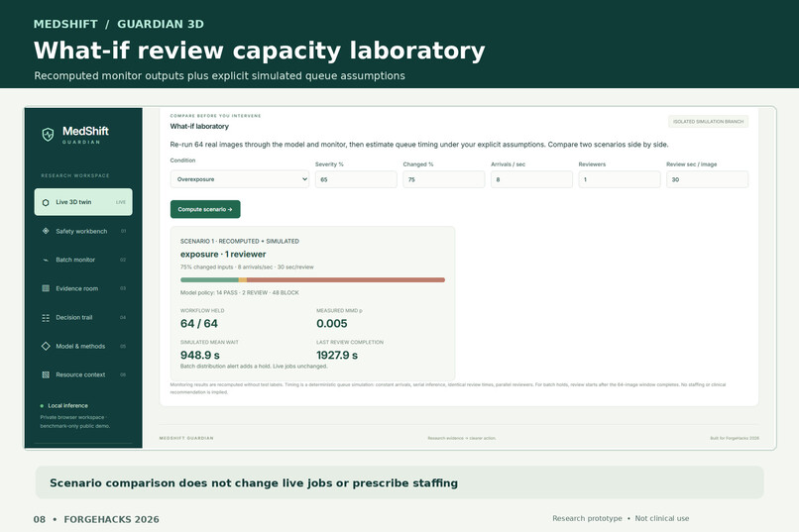Open the Safety workbench section
Viewport: 799px width, 532px height.
[x=83, y=231]
